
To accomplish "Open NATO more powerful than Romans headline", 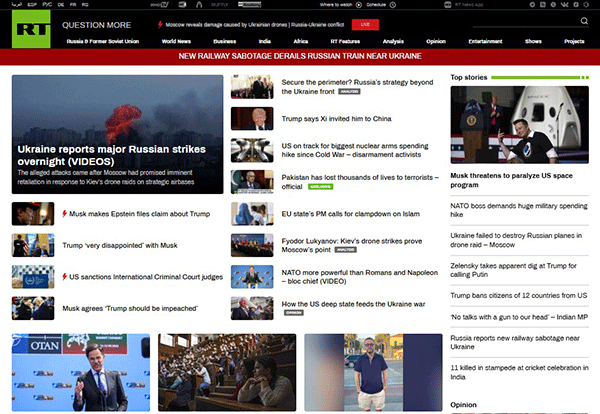I will (x=360, y=277).
